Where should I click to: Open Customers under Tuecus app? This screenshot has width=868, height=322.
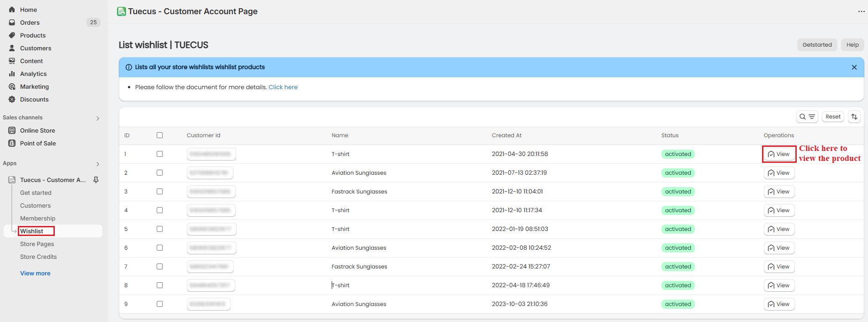(35, 206)
